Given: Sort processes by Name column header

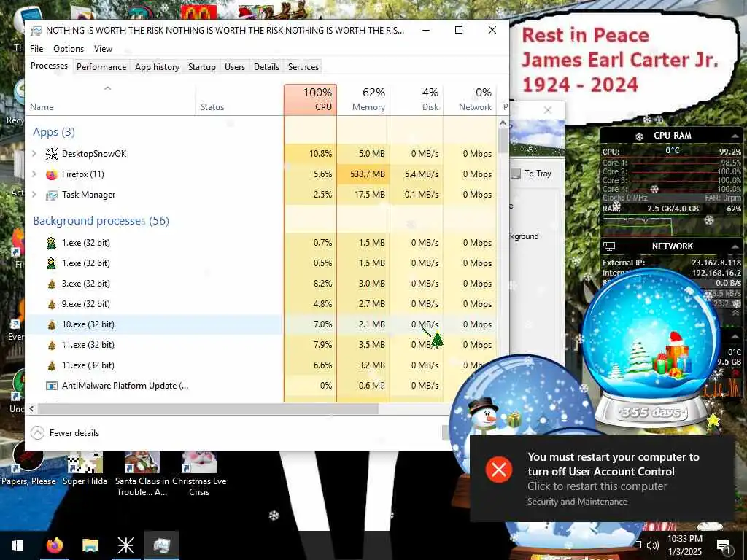Looking at the screenshot, I should [x=110, y=99].
